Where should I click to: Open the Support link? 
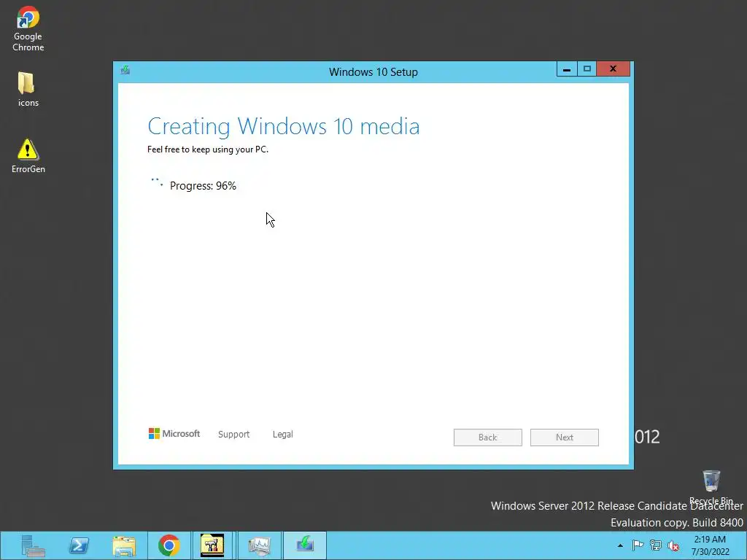[x=233, y=435]
